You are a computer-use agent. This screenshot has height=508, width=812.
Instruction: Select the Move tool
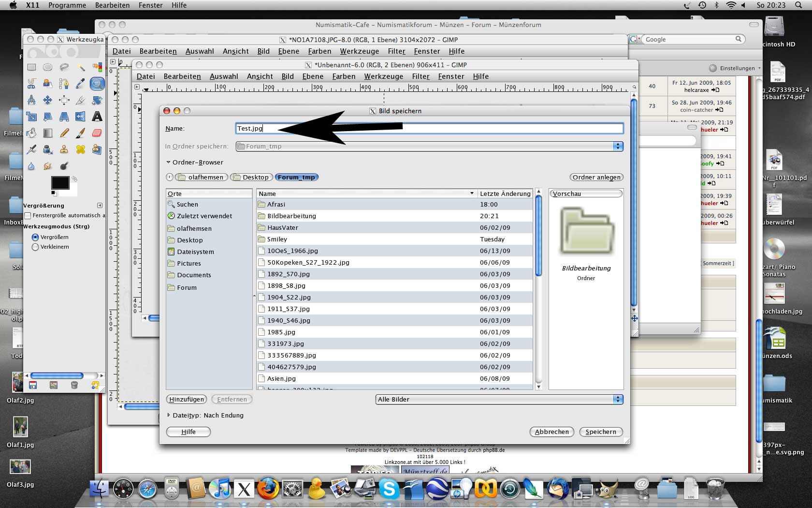point(48,100)
